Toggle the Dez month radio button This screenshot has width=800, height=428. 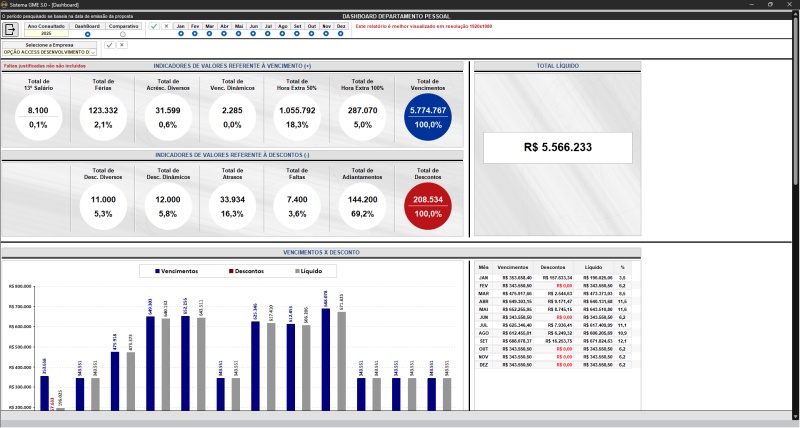pos(340,34)
